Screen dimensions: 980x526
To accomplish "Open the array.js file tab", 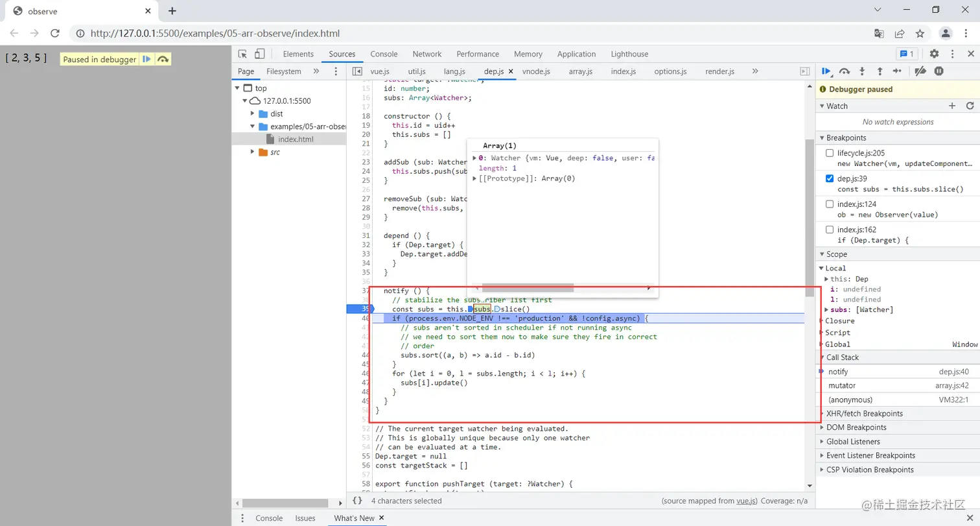I will pyautogui.click(x=580, y=71).
